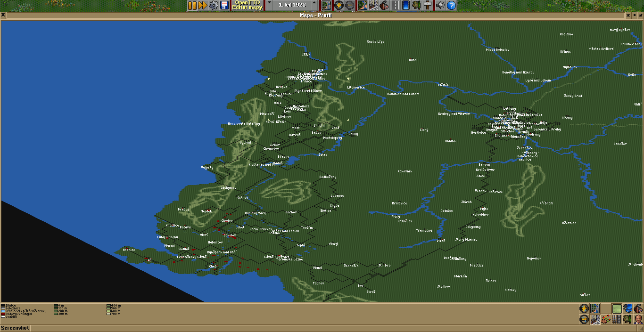Click the Mladá Boleslav town label
644x332 pixels.
tap(497, 49)
